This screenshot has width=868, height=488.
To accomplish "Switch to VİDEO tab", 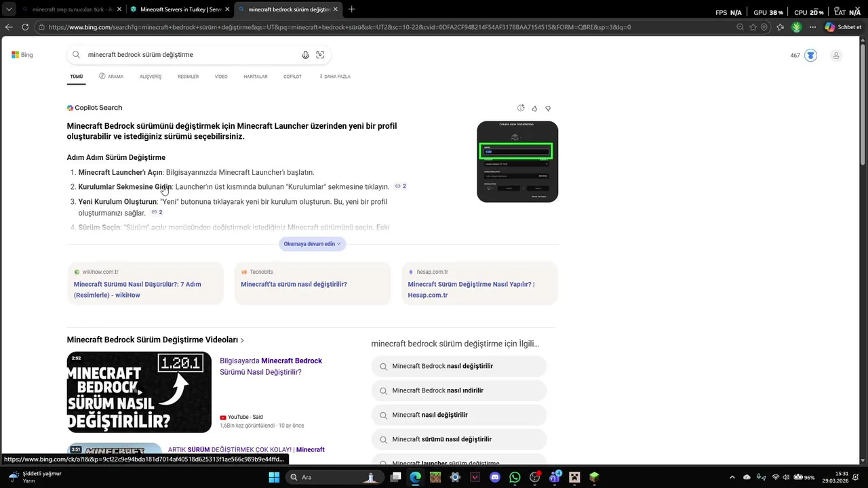I will point(221,77).
